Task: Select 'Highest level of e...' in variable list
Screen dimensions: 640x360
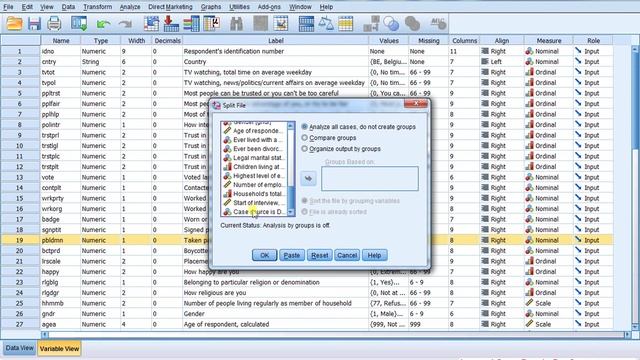Action: [x=253, y=176]
